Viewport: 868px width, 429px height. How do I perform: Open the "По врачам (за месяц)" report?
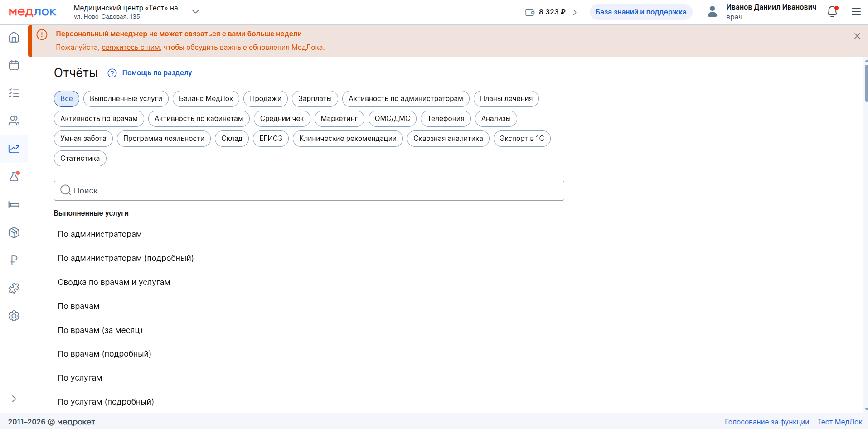pyautogui.click(x=100, y=330)
